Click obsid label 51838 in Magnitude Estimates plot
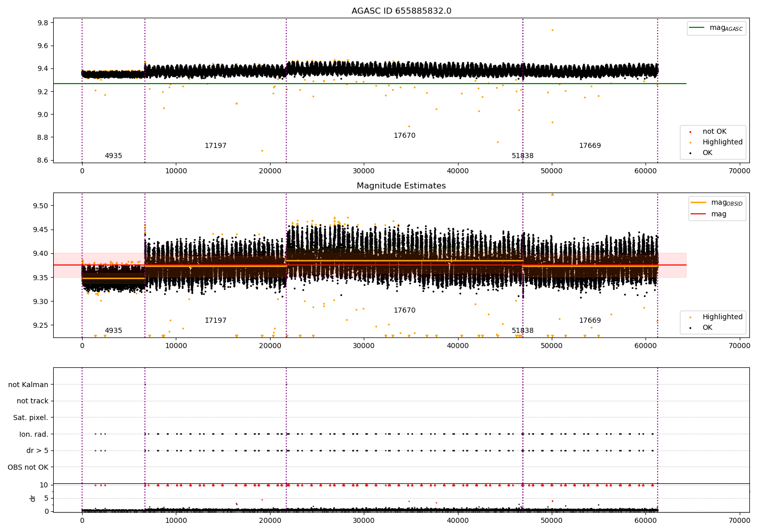The height and width of the screenshot is (532, 760). pos(522,331)
